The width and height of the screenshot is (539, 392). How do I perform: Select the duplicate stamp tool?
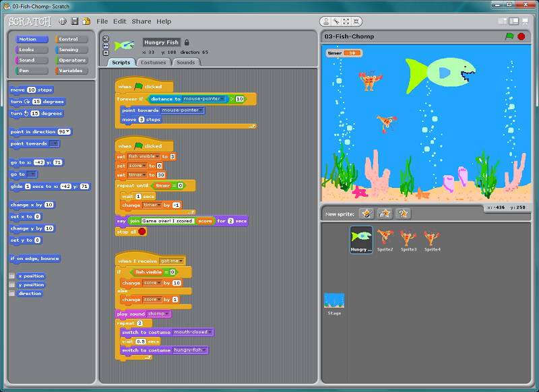tap(326, 22)
